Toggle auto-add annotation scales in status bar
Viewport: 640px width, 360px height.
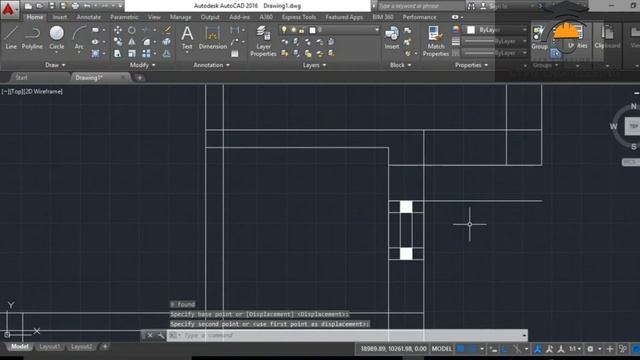tap(549, 349)
